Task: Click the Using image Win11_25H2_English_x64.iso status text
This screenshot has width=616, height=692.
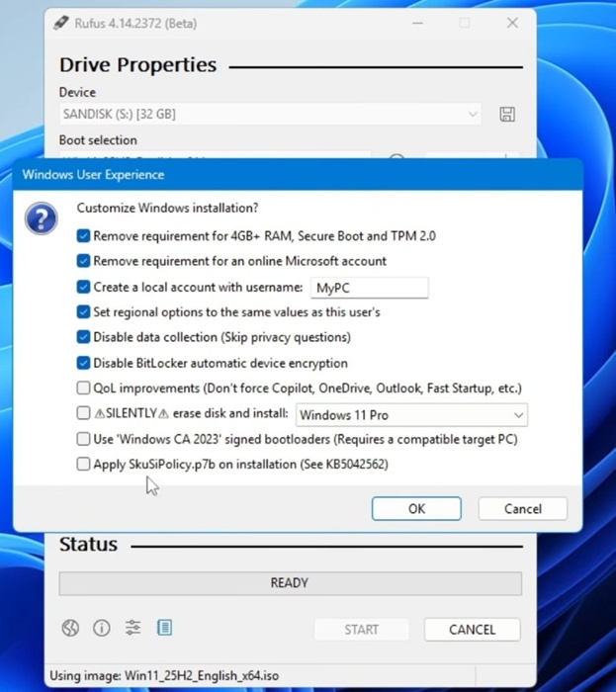Action: (164, 675)
